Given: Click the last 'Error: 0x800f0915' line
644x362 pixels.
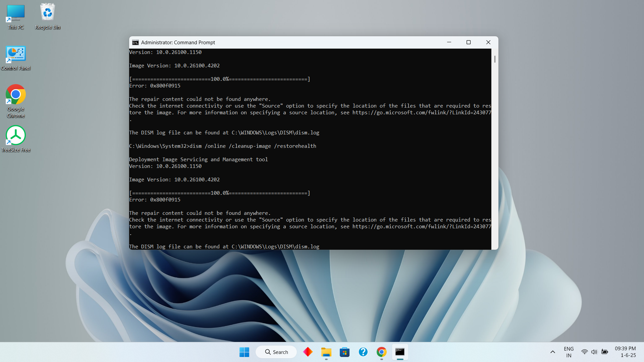Looking at the screenshot, I should click(155, 200).
